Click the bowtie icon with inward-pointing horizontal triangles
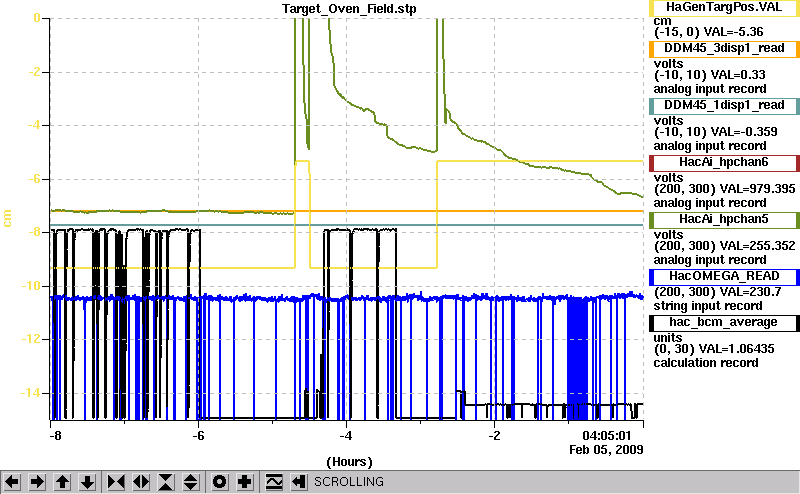 coord(116,482)
